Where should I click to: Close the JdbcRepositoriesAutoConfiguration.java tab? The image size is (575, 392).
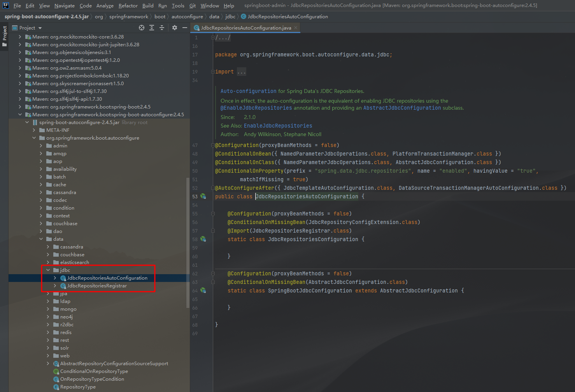(296, 28)
